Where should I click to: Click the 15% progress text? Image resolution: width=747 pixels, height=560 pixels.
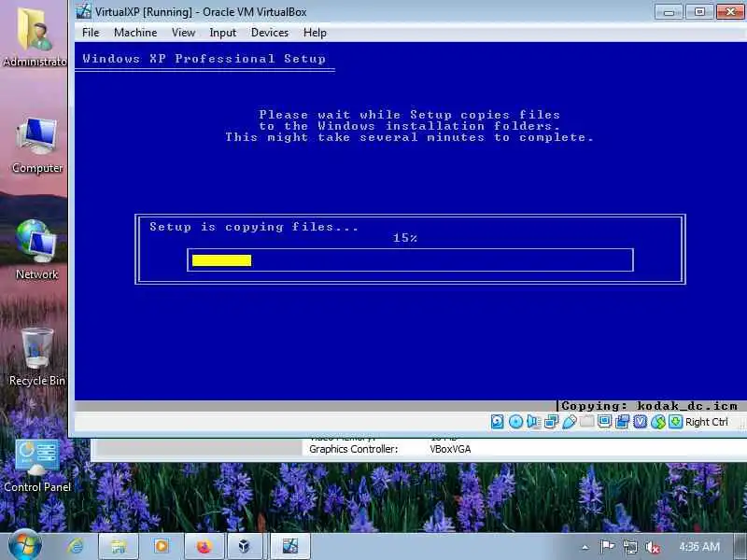405,238
